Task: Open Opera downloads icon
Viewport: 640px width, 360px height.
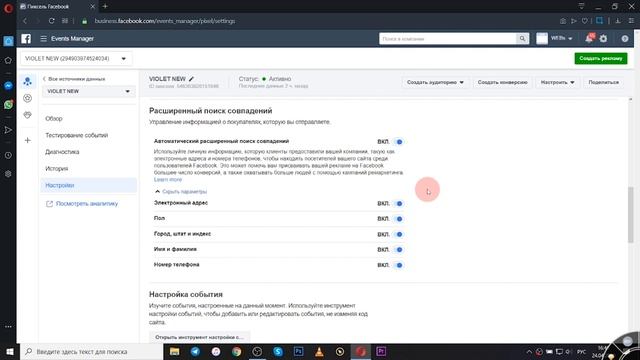Action: (618, 21)
